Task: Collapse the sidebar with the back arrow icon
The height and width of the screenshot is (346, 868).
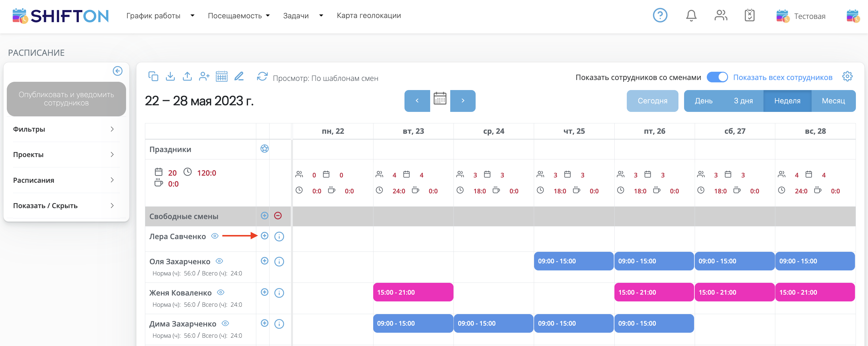Action: pos(118,71)
